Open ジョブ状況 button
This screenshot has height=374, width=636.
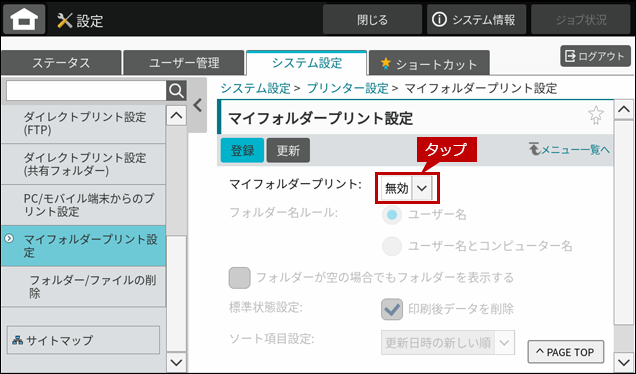[581, 19]
